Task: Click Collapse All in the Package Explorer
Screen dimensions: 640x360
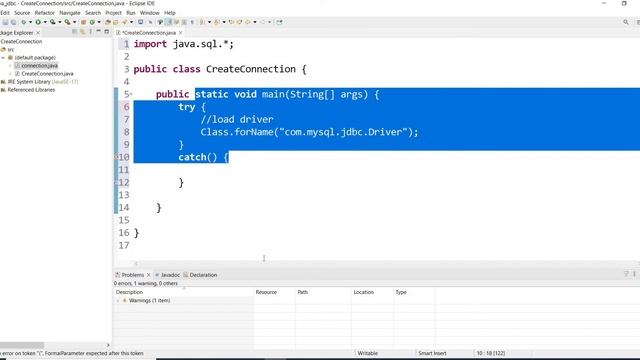Action: (74, 31)
